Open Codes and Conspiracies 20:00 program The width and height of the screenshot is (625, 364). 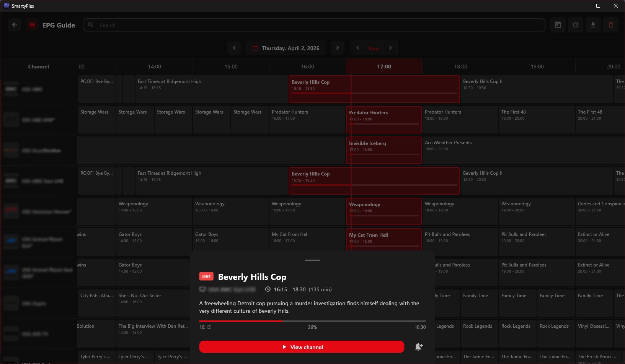600,211
